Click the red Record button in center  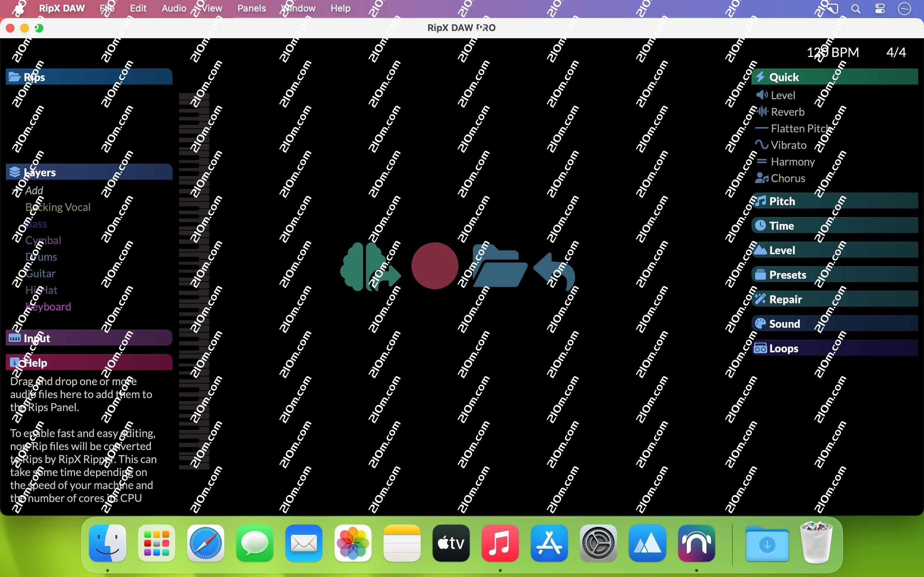[x=435, y=266]
